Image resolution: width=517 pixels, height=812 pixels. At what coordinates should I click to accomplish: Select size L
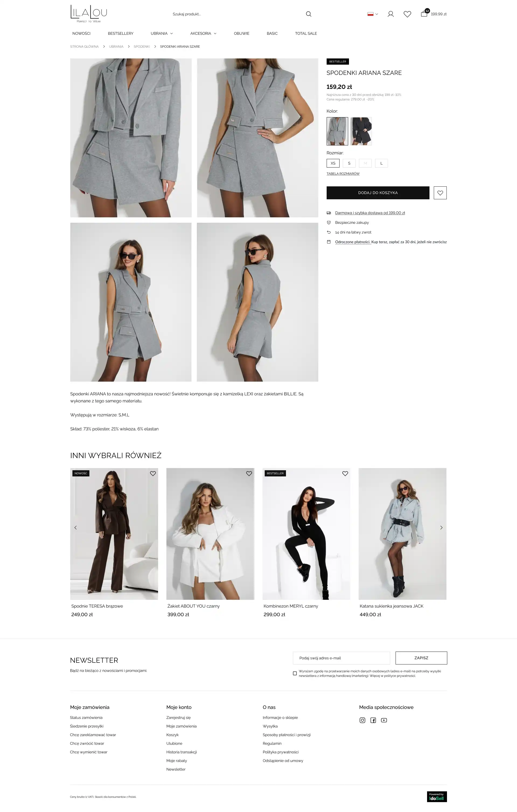tap(382, 163)
